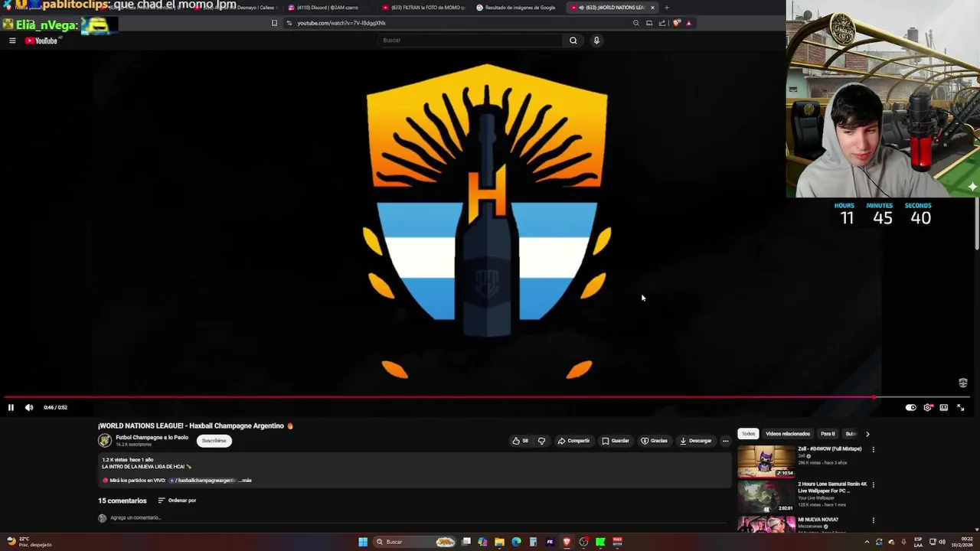Click the Brave shields lion icon

pos(676,23)
